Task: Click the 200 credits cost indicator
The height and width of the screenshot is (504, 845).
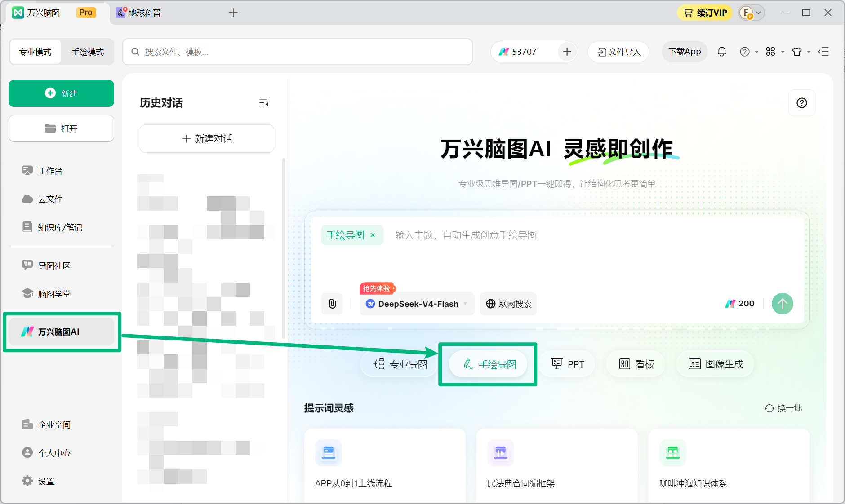Action: click(x=740, y=304)
